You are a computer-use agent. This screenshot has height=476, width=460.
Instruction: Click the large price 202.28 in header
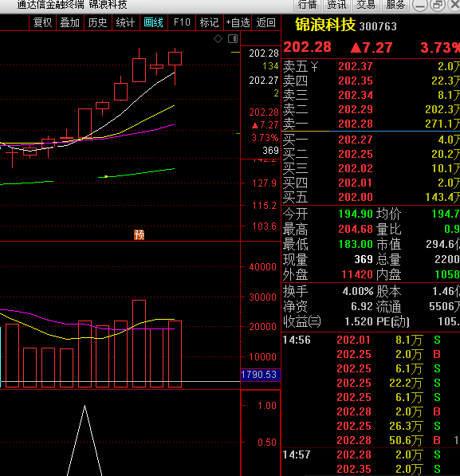307,47
